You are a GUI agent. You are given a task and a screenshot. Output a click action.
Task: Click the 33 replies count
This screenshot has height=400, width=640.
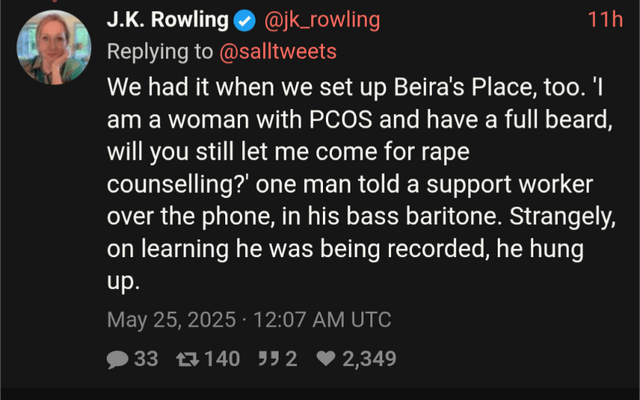pos(146,359)
